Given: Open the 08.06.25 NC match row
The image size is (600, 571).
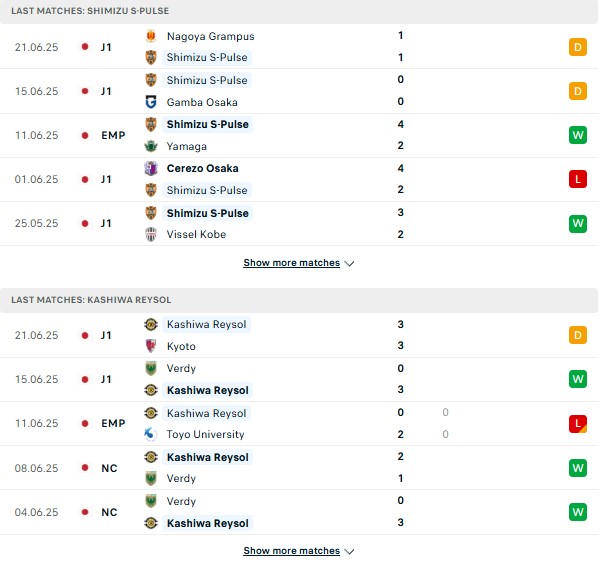Looking at the screenshot, I should tap(299, 468).
